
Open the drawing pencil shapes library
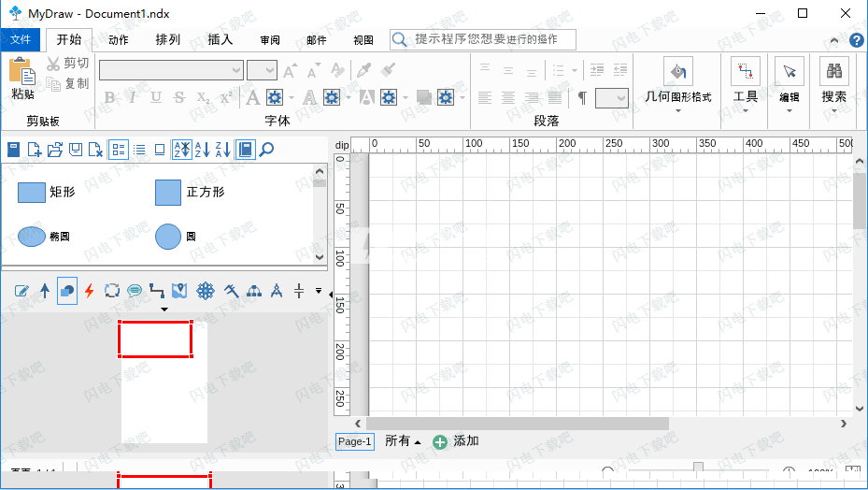click(x=21, y=291)
